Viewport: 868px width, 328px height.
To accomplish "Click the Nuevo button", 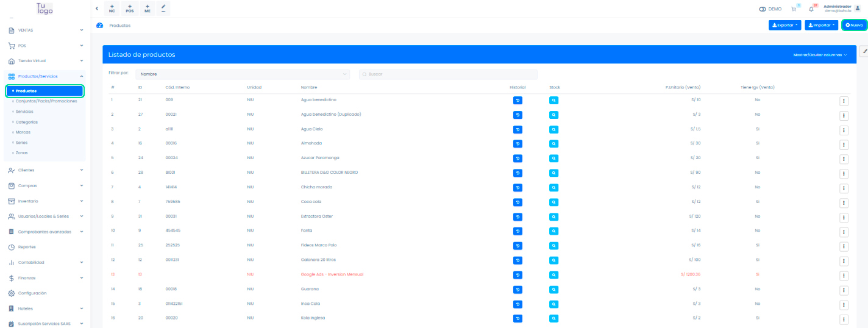I will 854,25.
